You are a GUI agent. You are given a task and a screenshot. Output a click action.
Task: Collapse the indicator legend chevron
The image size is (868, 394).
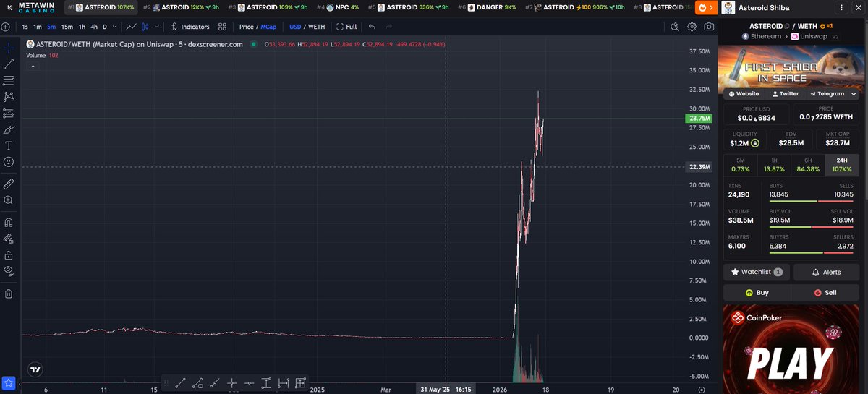coord(32,66)
